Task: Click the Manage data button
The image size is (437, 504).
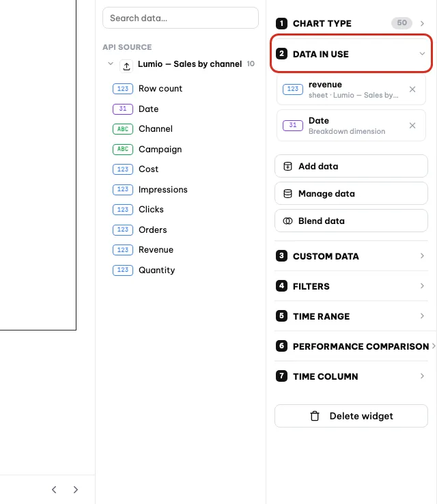Action: click(351, 193)
